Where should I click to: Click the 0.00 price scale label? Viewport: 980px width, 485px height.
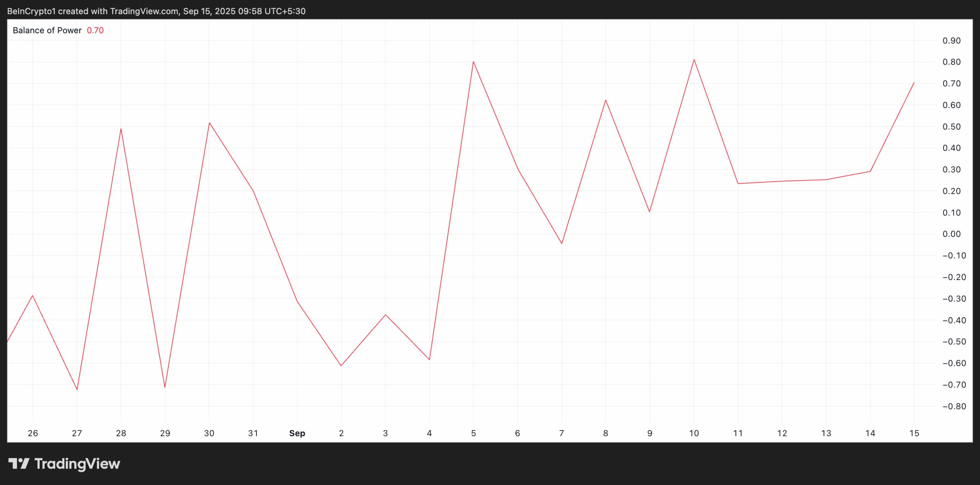[951, 234]
